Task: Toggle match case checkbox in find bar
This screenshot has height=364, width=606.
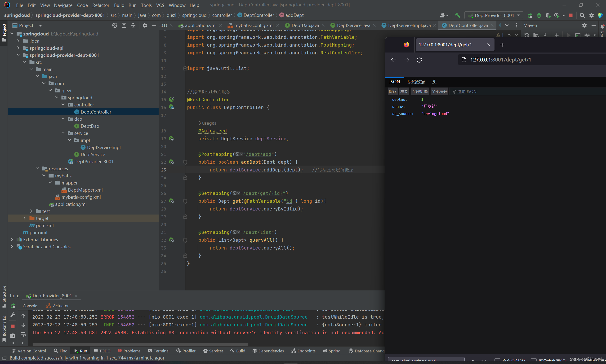Action: coord(534,360)
